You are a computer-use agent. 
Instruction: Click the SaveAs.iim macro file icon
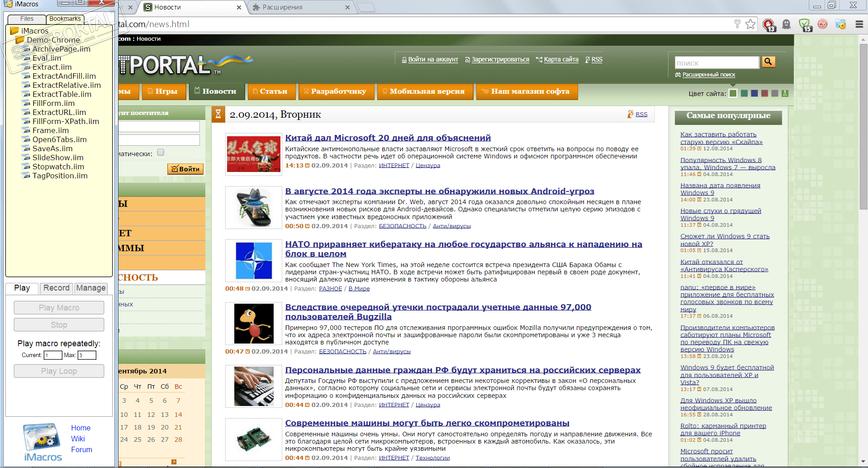(x=27, y=148)
